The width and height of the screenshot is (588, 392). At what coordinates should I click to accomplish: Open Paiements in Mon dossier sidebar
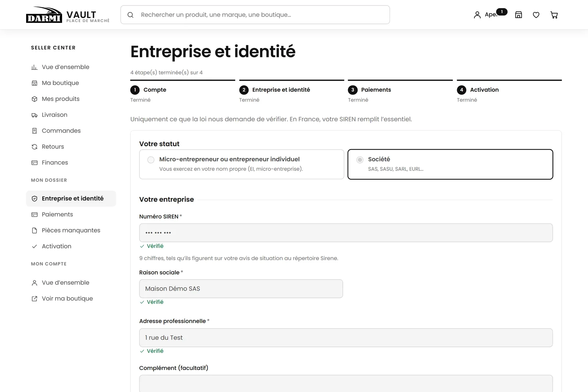pyautogui.click(x=71, y=215)
